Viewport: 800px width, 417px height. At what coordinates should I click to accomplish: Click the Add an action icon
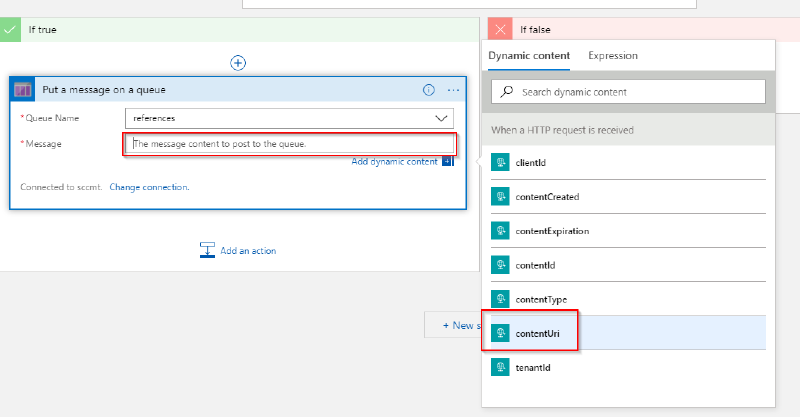click(207, 250)
